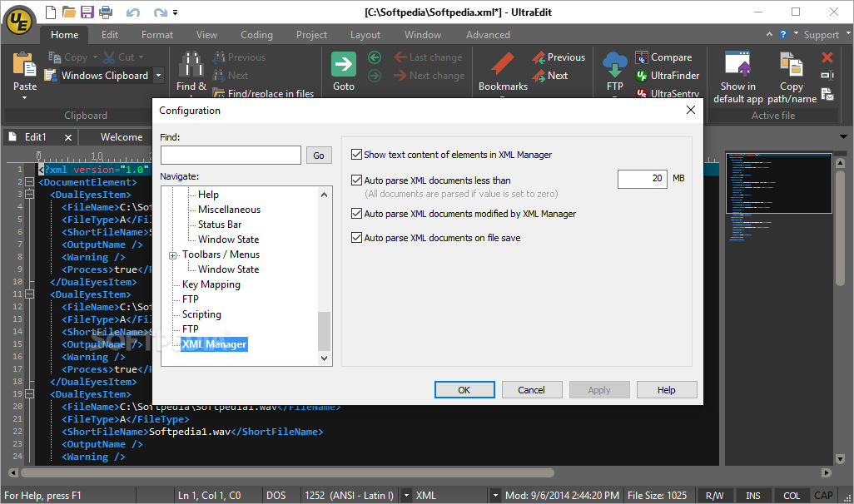Image resolution: width=854 pixels, height=504 pixels.
Task: Click red X delete active file icon
Action: tap(827, 57)
